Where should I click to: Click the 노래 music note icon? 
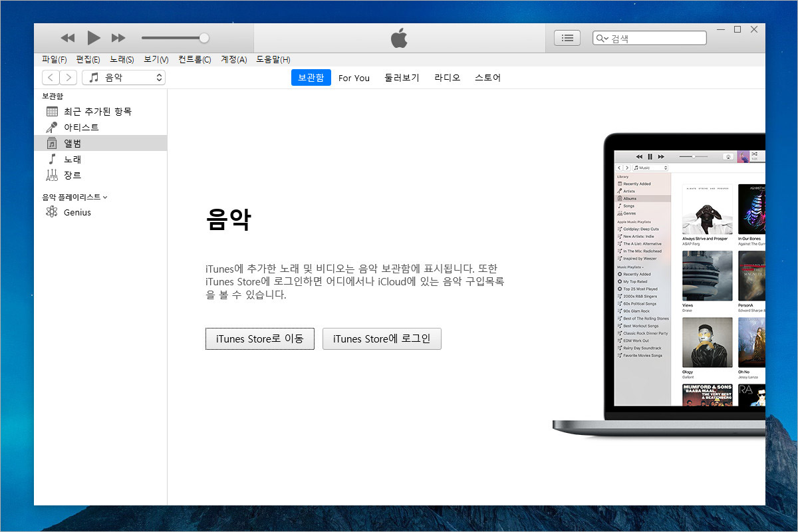[52, 159]
